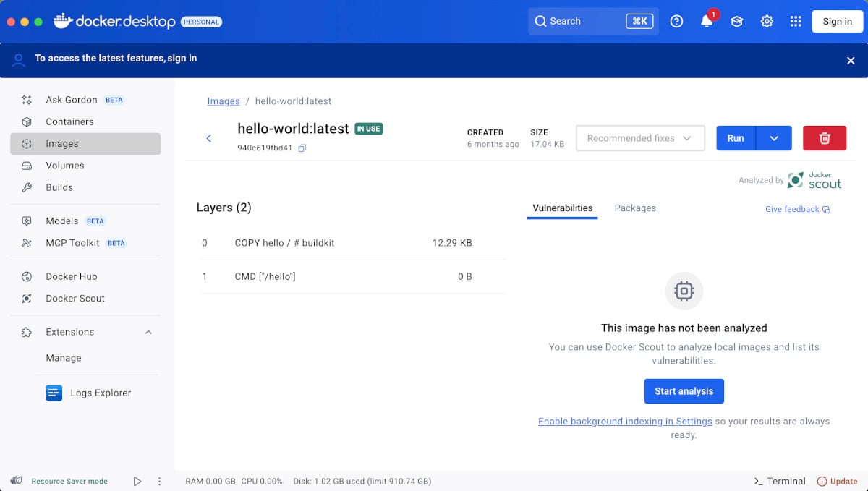
Task: Click the 17.04 KB size value
Action: coord(548,144)
